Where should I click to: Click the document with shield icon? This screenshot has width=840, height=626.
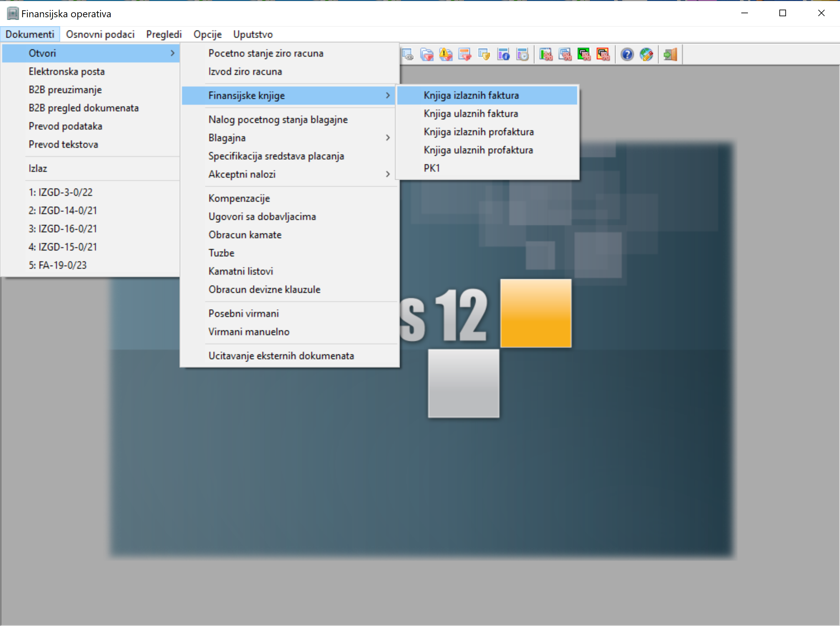click(x=484, y=55)
